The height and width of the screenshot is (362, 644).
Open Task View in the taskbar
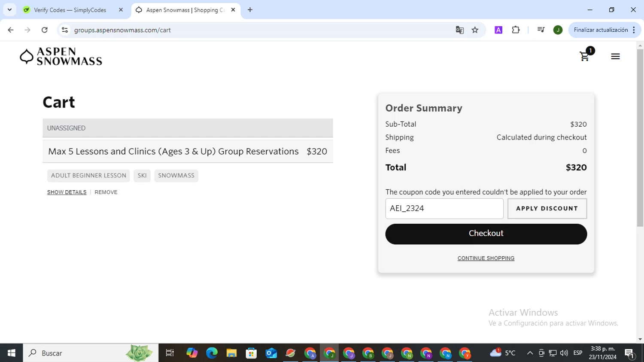[x=170, y=353]
